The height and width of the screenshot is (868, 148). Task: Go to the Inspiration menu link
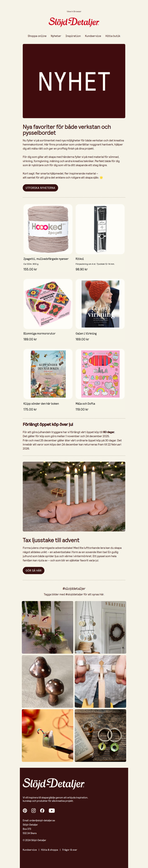(x=73, y=36)
